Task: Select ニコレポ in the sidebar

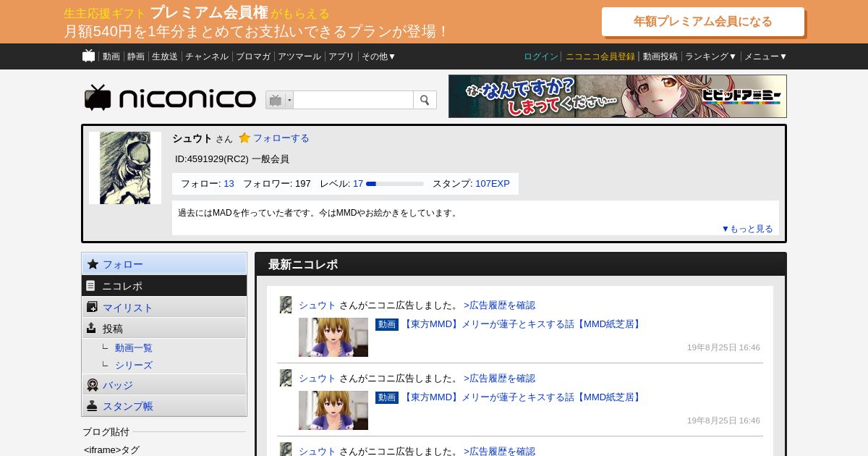Action: [164, 286]
